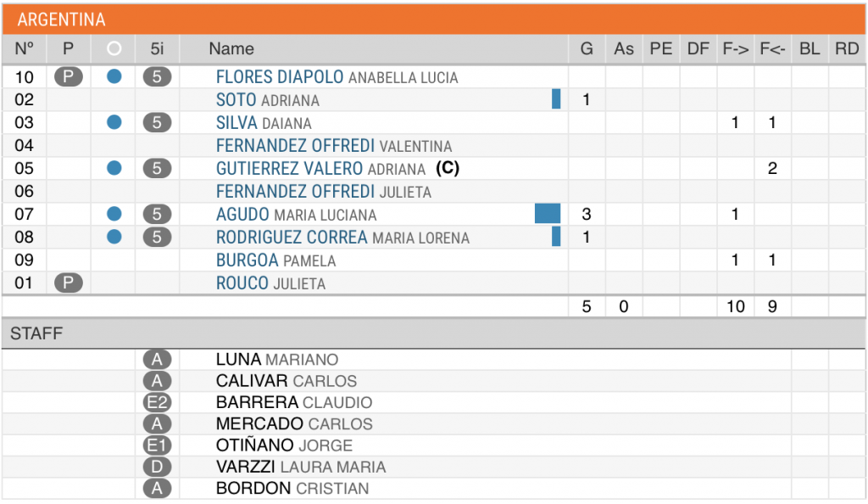Open player Burgoa Pamela's name link
The image size is (868, 504).
pyautogui.click(x=275, y=260)
